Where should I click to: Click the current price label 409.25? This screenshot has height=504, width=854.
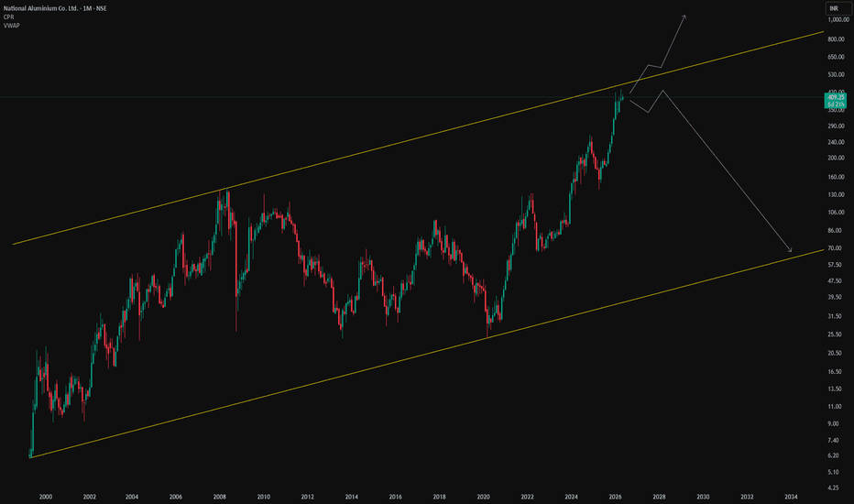click(836, 97)
